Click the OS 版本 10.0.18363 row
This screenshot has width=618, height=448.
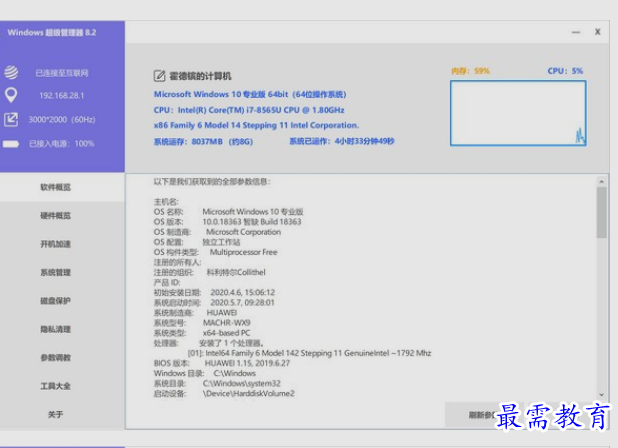(x=227, y=222)
